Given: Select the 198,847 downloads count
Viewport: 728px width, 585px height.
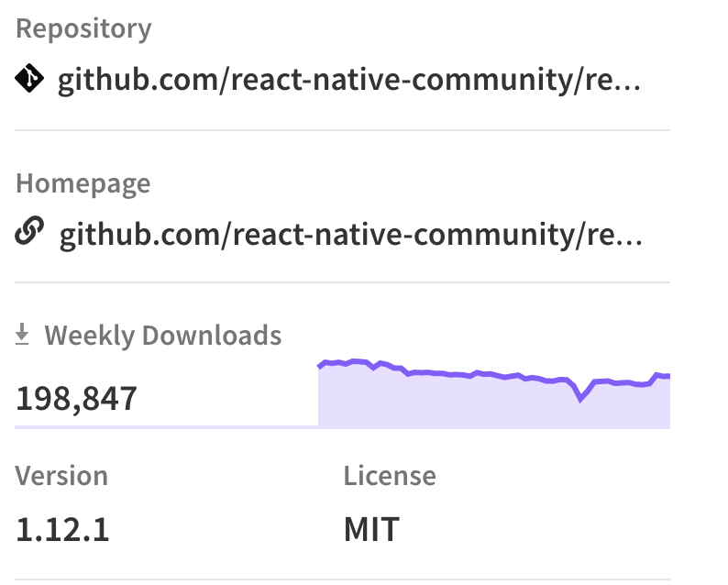Looking at the screenshot, I should pos(77,399).
